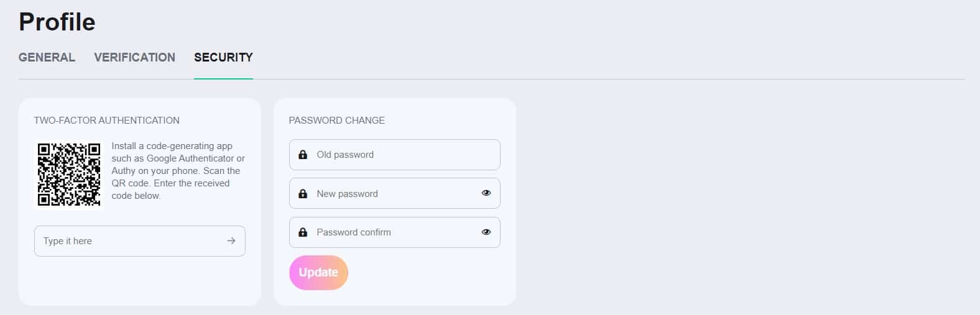This screenshot has width=980, height=315.
Task: Click the lock icon beside New password
Action: tap(303, 194)
